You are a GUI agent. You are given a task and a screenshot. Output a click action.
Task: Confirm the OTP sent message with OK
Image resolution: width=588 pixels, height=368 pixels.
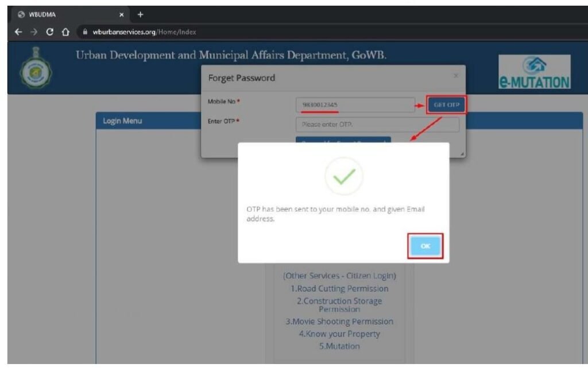tap(425, 246)
